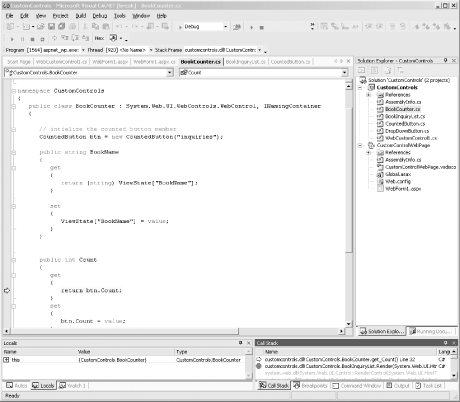This screenshot has width=460, height=402.
Task: Click the Cut scissors icon
Action: [85, 26]
